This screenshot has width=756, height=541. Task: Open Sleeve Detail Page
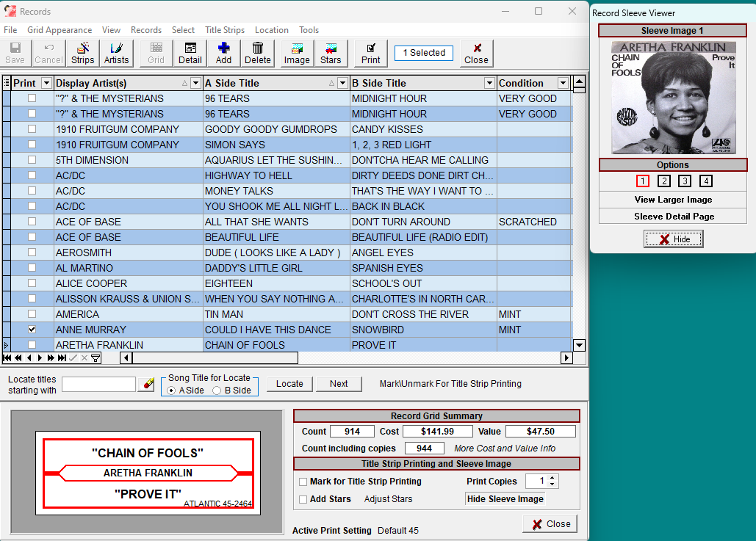(x=673, y=217)
